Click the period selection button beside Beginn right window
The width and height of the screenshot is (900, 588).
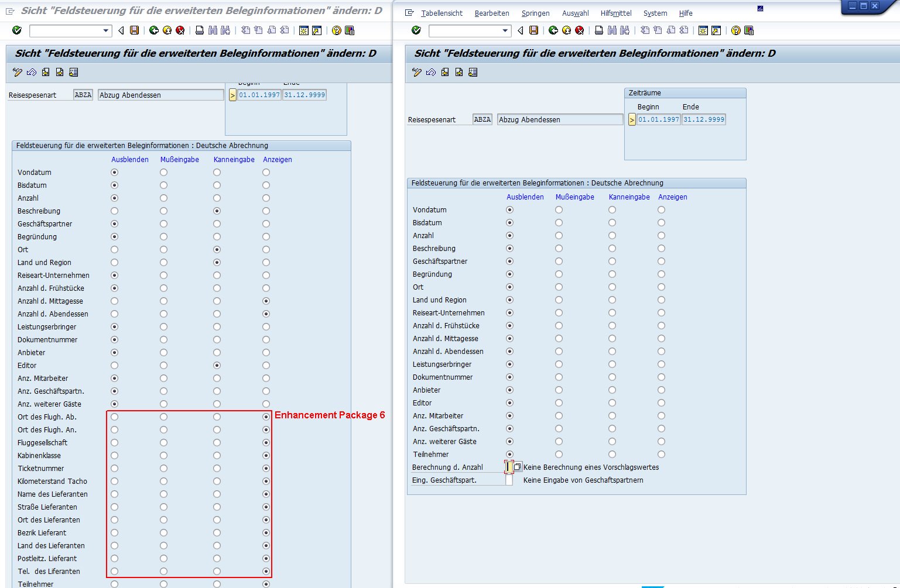coord(632,119)
